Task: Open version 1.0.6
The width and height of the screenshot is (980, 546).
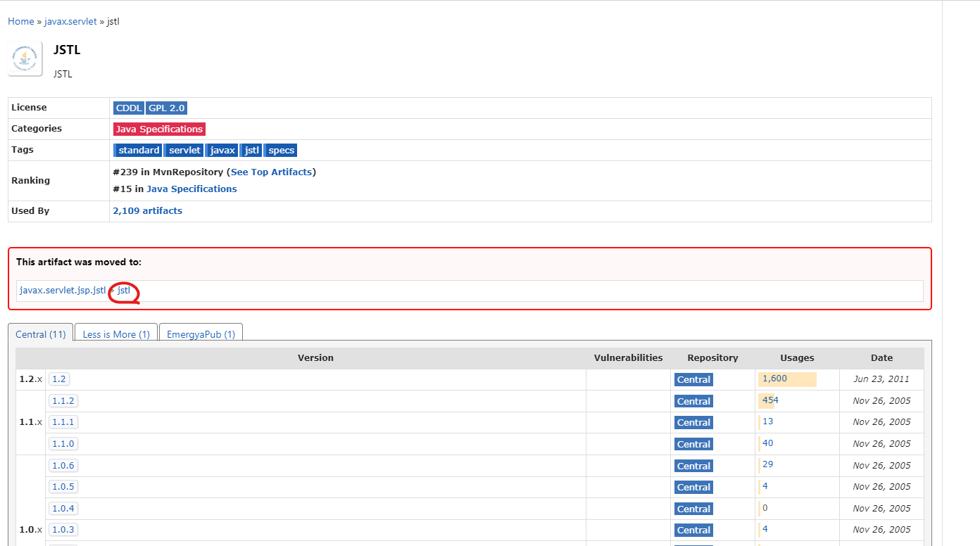Action: pyautogui.click(x=63, y=465)
